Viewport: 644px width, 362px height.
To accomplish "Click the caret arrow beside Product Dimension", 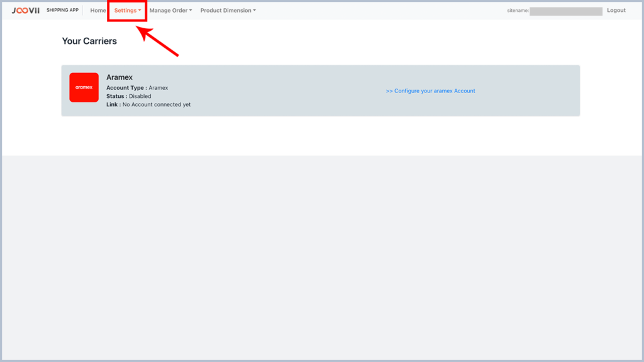I will pos(254,11).
